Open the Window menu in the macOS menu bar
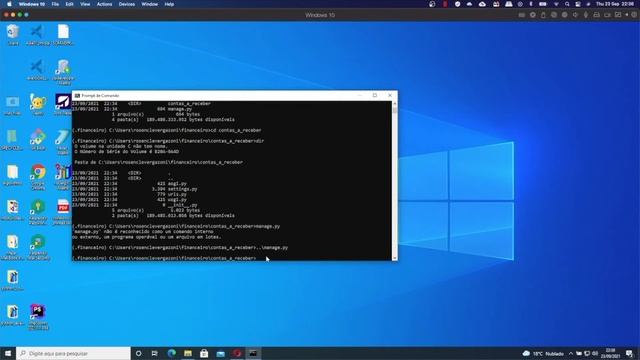 pos(149,4)
